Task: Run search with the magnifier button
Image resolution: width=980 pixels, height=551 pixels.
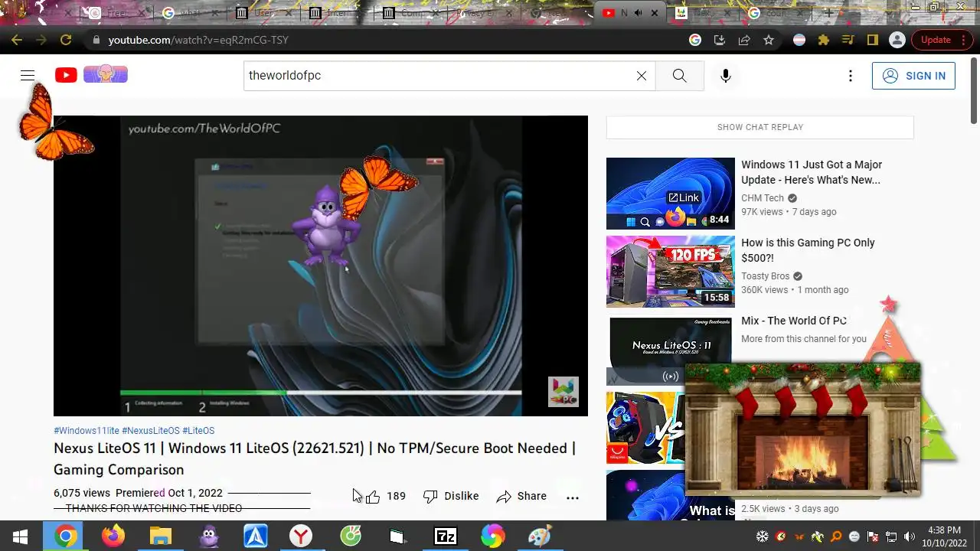Action: click(x=680, y=76)
